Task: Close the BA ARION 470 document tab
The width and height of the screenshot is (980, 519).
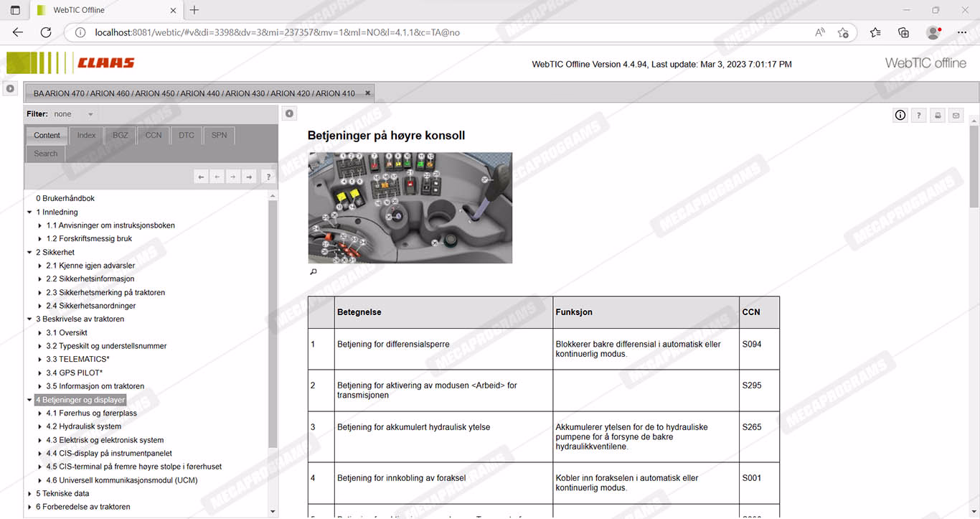Action: pos(368,93)
